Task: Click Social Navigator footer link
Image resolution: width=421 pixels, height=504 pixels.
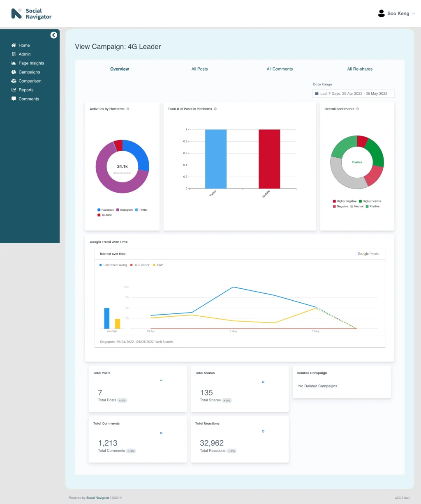Action: (x=98, y=498)
